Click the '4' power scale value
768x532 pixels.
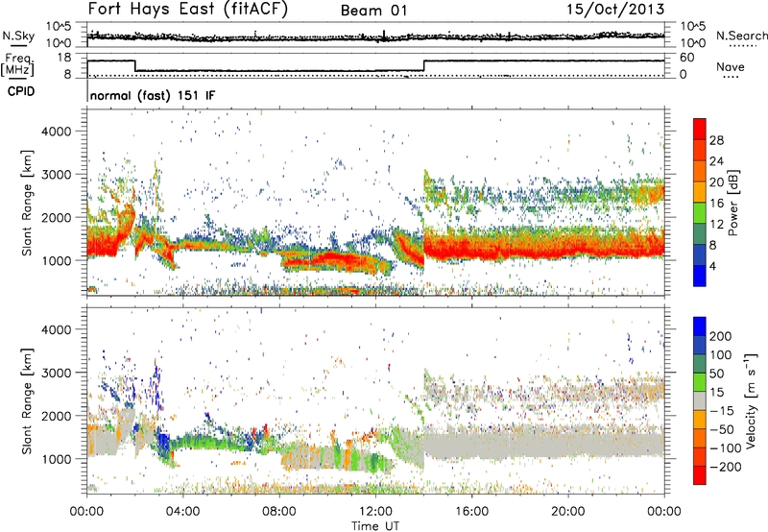tap(712, 266)
